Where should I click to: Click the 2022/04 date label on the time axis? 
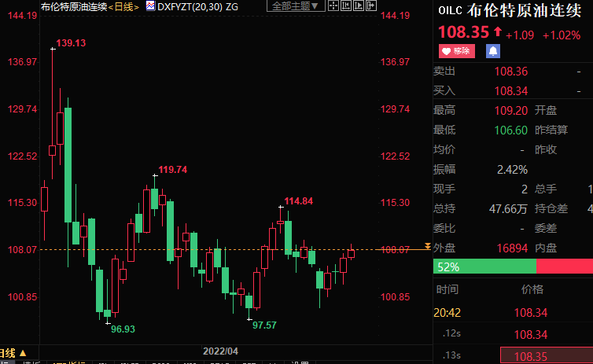click(219, 351)
